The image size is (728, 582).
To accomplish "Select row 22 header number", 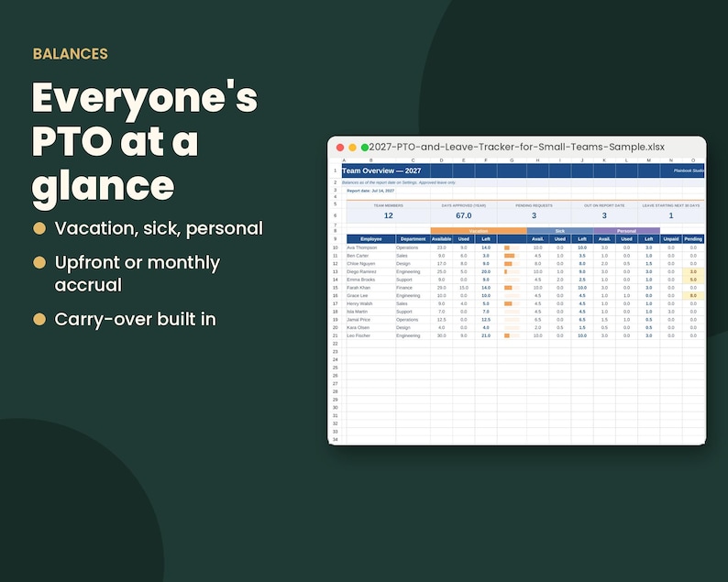I will [x=336, y=344].
